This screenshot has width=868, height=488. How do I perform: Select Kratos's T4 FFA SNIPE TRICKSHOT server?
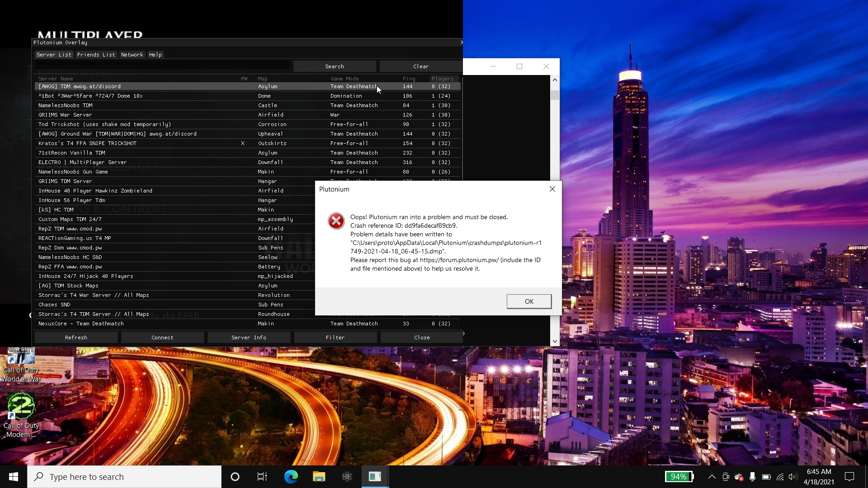248,143
